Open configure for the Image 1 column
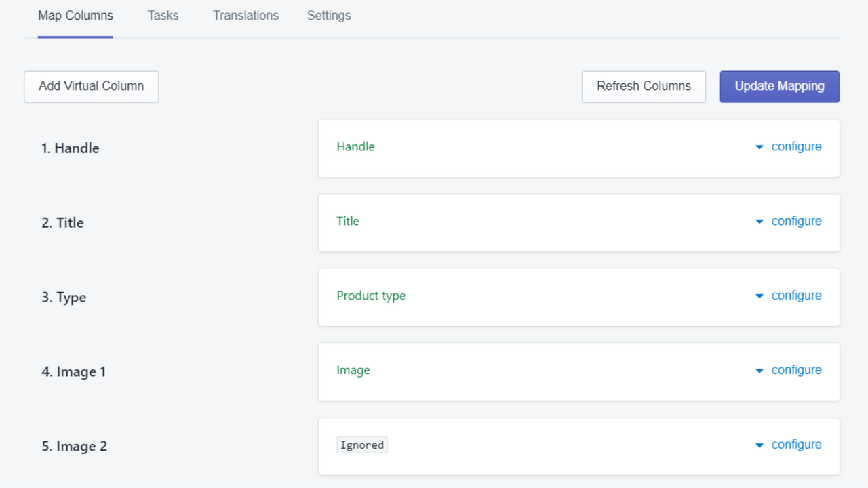The width and height of the screenshot is (868, 488). (796, 370)
